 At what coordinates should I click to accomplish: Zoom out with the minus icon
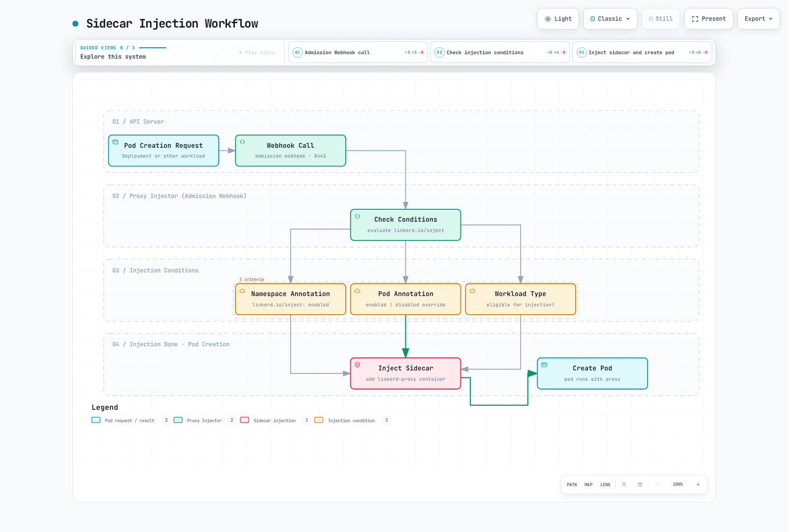(657, 485)
